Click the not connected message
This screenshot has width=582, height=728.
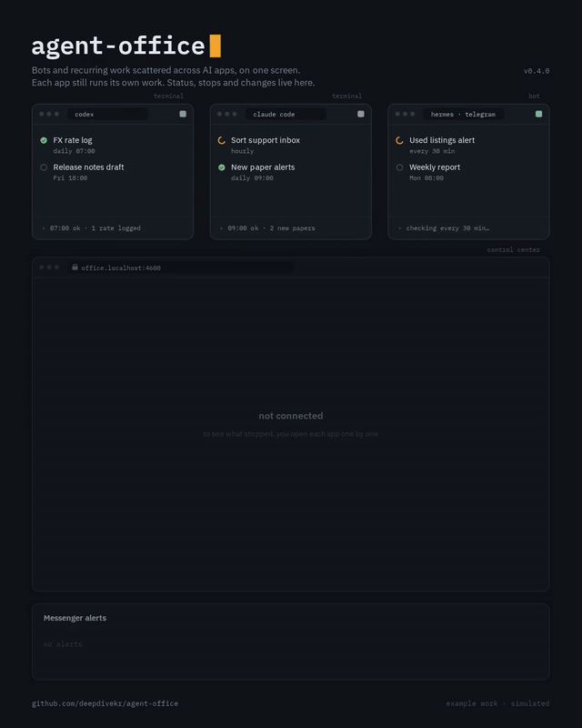coord(291,416)
